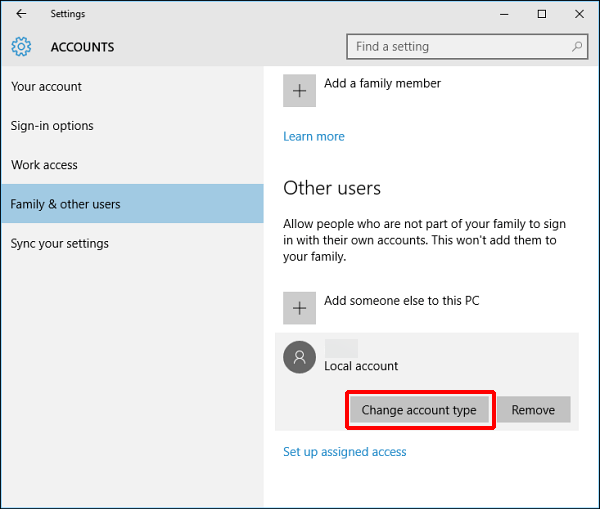
Task: Click the Remove button
Action: tap(533, 410)
